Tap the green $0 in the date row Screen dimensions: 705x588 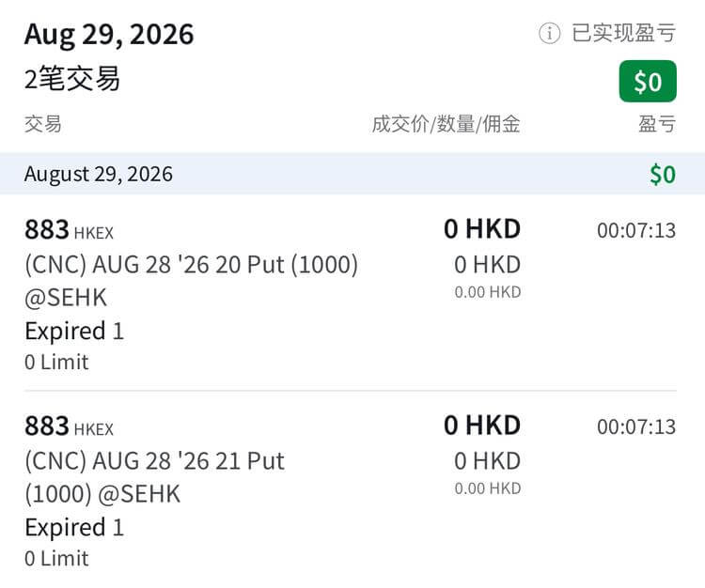coord(663,175)
